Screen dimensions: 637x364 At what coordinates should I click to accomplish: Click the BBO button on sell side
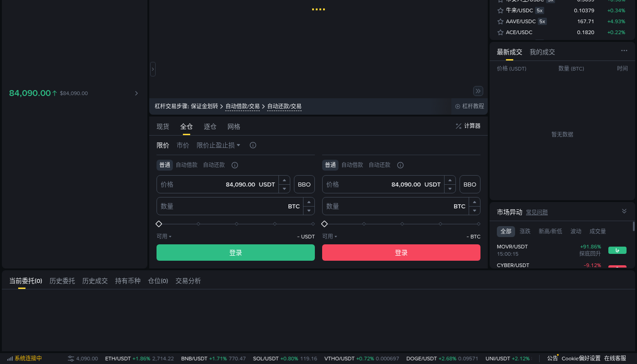coord(470,184)
